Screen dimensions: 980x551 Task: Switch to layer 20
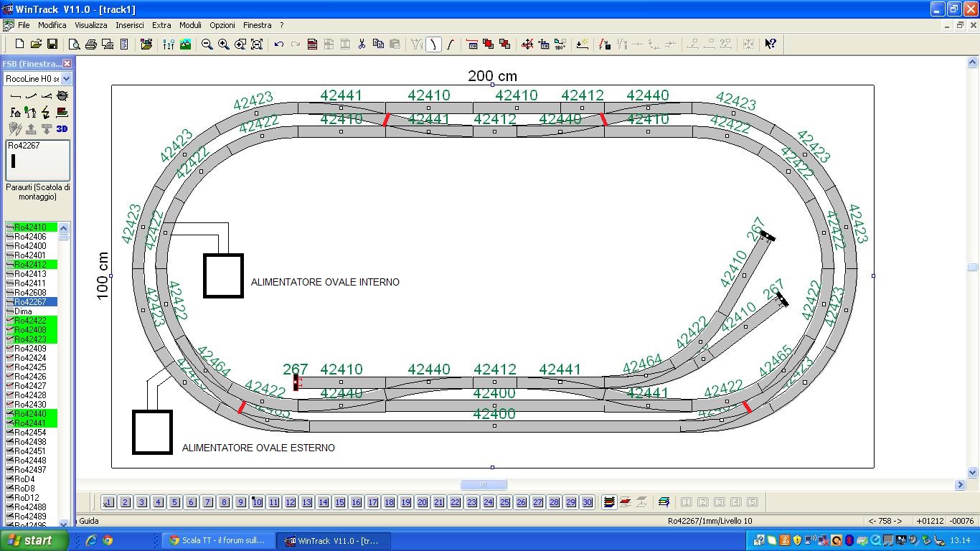[422, 502]
